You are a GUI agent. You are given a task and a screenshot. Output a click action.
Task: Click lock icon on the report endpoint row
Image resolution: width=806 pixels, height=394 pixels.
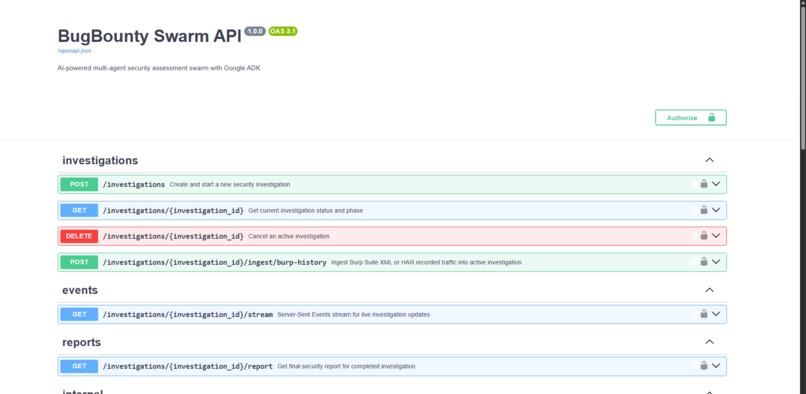[704, 366]
